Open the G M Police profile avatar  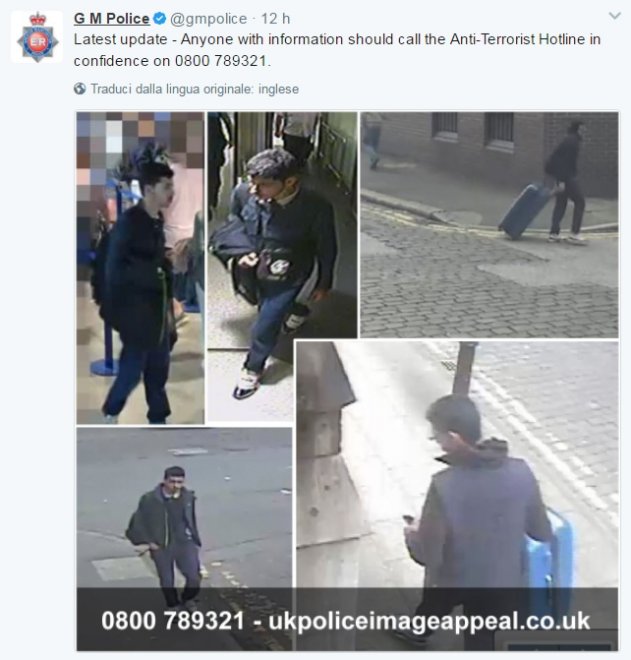point(37,37)
